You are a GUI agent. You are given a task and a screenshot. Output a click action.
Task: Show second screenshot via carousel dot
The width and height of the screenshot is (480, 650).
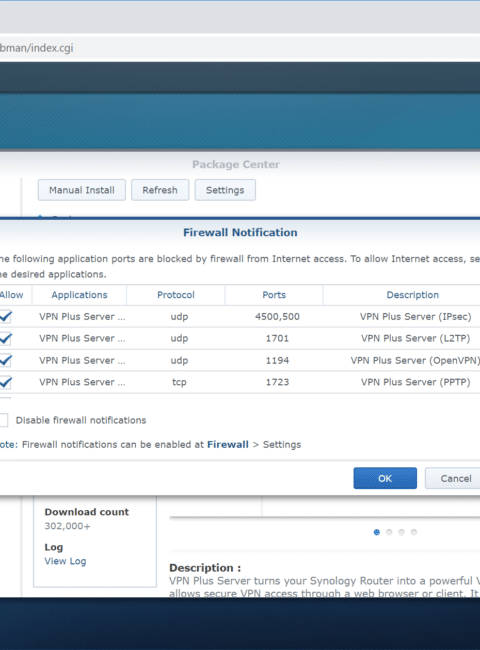coord(389,532)
